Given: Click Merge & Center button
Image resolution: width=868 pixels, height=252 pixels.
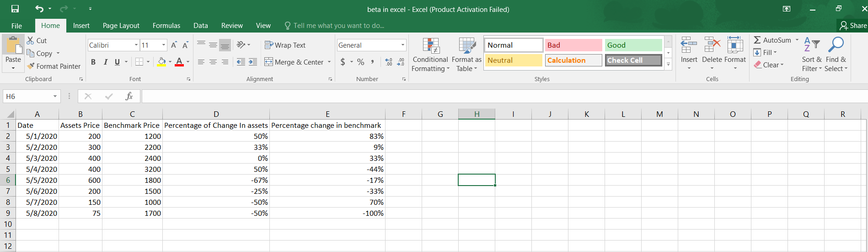Looking at the screenshot, I should [294, 62].
